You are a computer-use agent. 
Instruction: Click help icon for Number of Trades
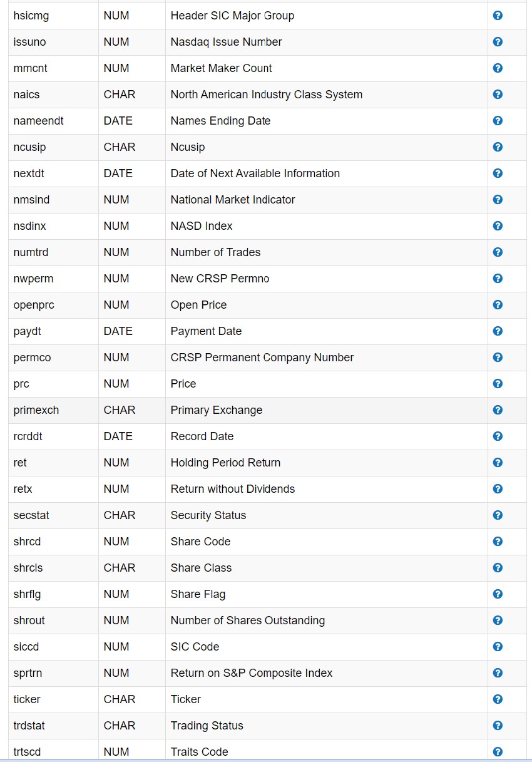point(498,252)
